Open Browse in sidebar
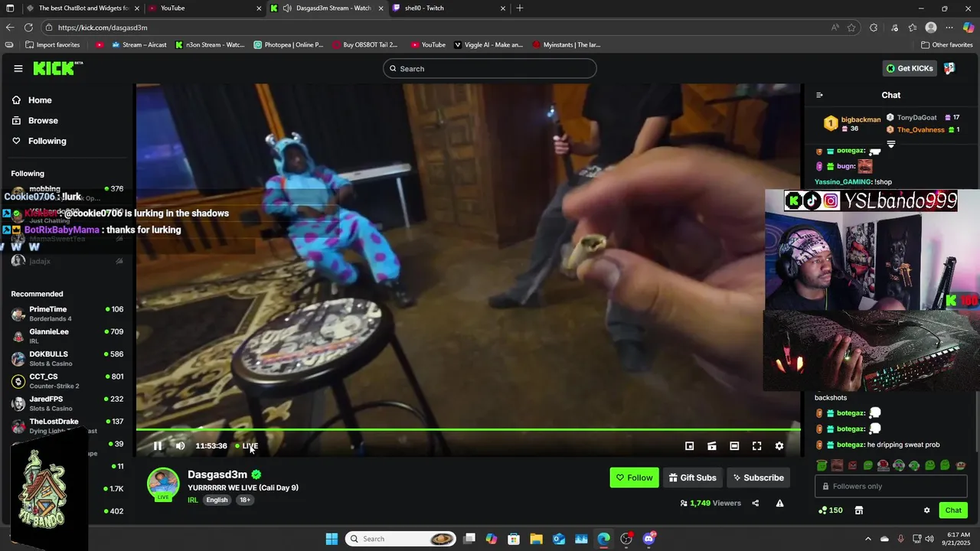 [42, 120]
